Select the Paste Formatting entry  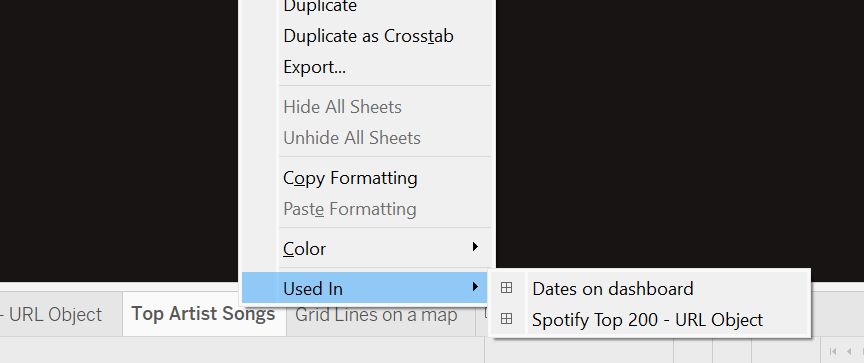click(349, 209)
